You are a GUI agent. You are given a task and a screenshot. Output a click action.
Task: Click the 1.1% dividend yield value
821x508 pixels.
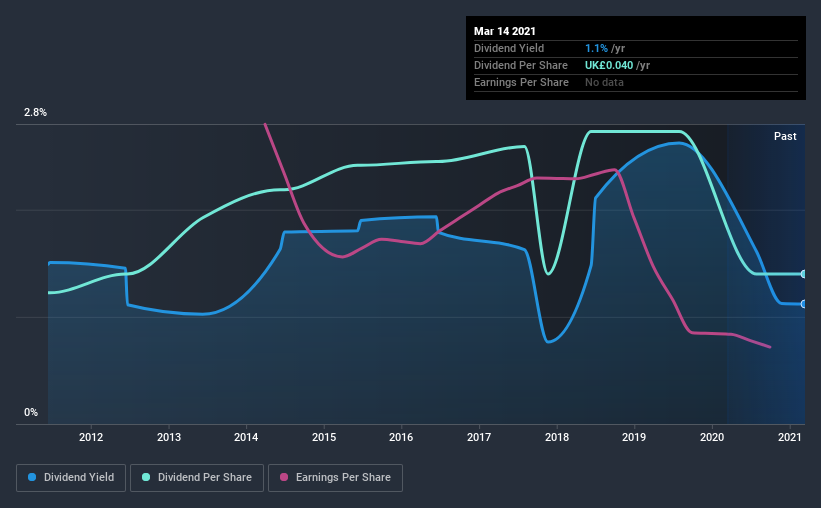click(x=596, y=48)
